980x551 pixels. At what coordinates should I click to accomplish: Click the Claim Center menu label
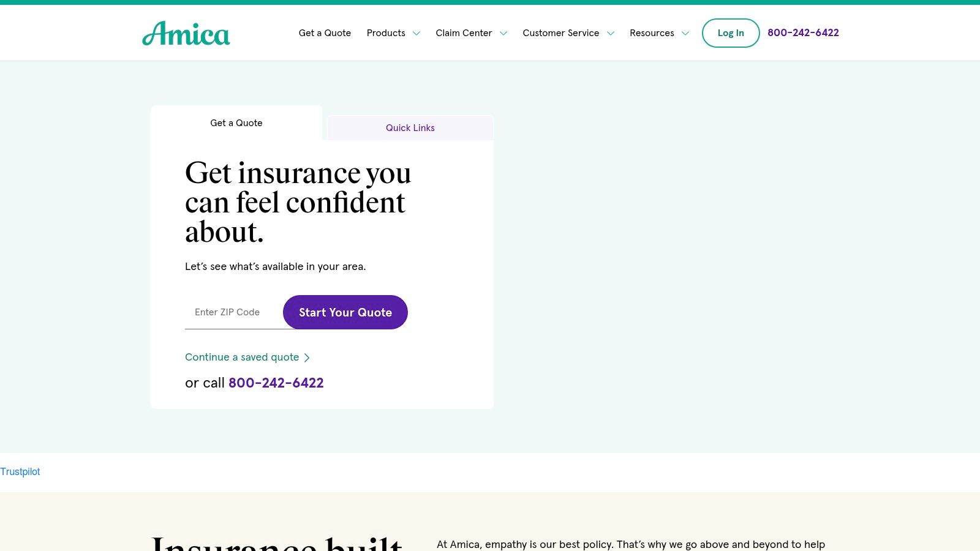464,33
